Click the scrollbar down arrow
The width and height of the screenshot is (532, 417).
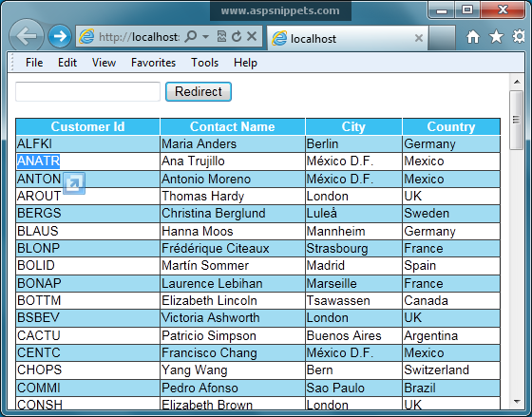517,402
